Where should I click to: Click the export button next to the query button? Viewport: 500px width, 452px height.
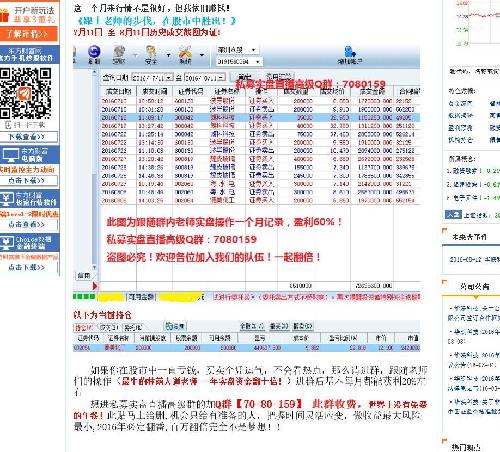click(x=279, y=76)
